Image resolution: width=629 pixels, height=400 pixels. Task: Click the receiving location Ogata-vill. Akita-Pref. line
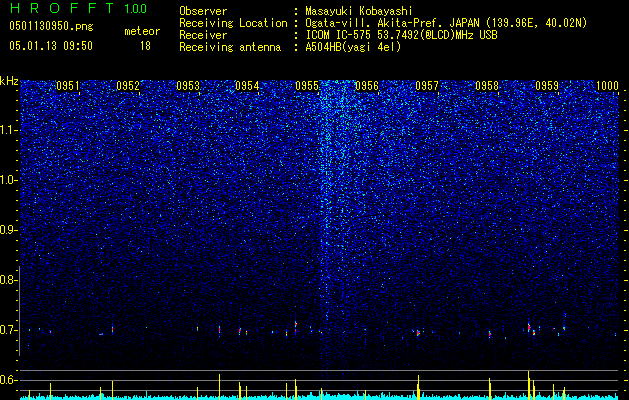(x=446, y=23)
